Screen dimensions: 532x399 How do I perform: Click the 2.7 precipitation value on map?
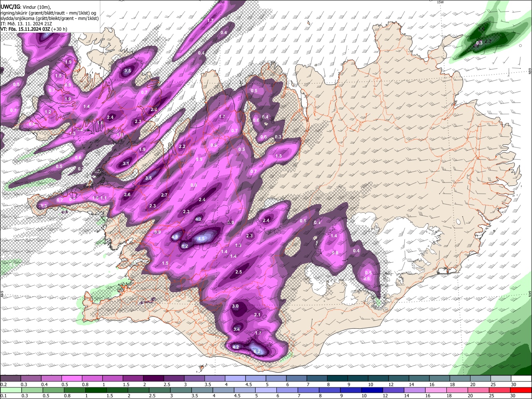click(164, 195)
